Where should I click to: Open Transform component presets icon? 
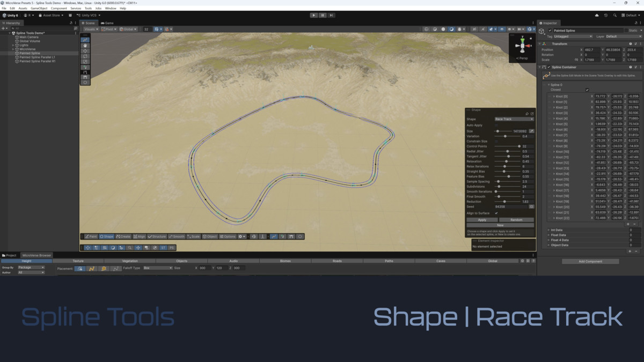[x=635, y=44]
